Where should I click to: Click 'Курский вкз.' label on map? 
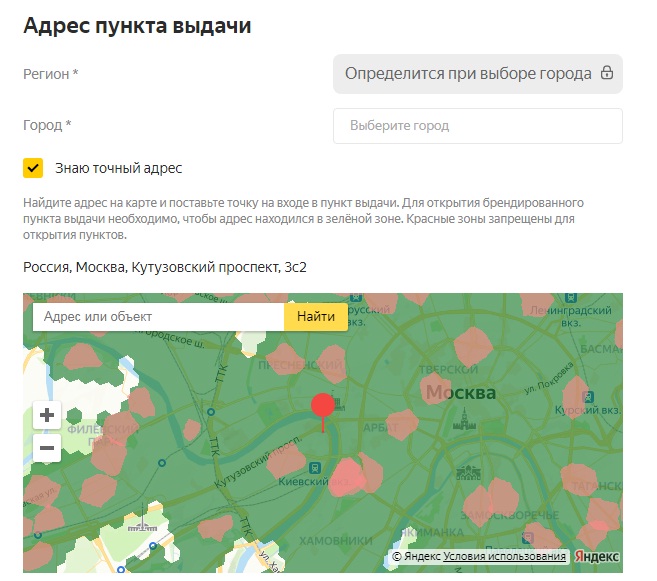(x=587, y=410)
